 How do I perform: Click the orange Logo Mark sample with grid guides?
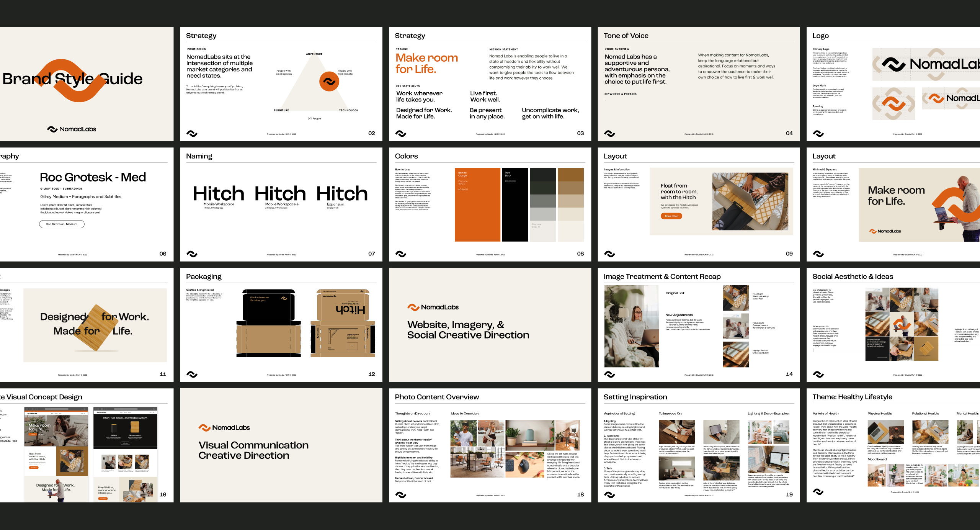(894, 104)
